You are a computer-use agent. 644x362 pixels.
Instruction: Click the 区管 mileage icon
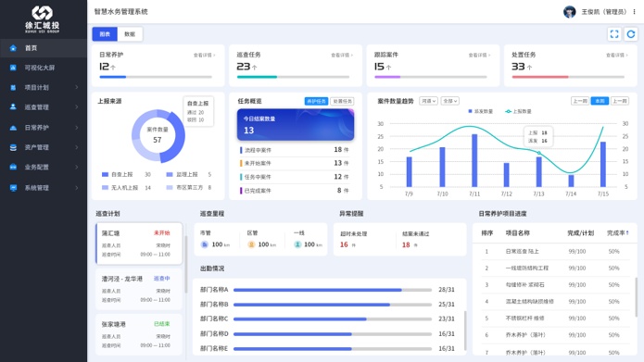coord(251,244)
